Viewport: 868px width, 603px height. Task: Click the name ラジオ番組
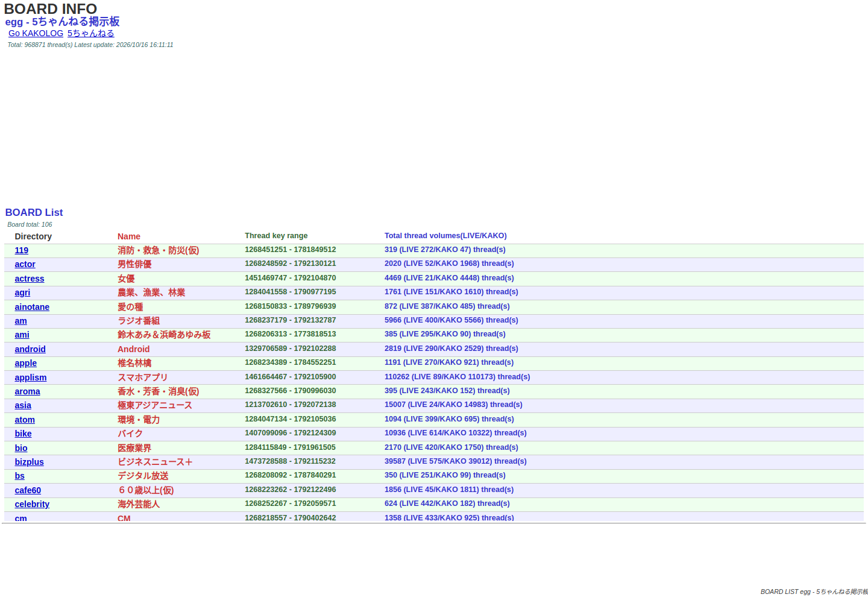[139, 321]
